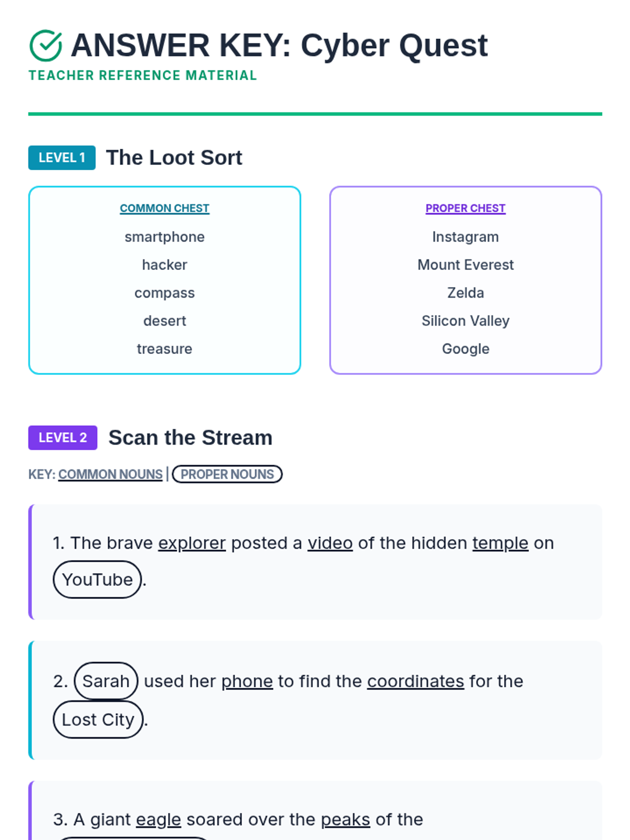This screenshot has width=630, height=840.
Task: Click the green checkmark circle icon
Action: (x=46, y=46)
